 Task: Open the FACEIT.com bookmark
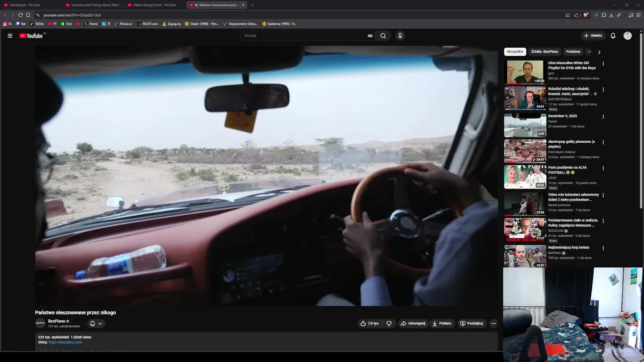147,24
